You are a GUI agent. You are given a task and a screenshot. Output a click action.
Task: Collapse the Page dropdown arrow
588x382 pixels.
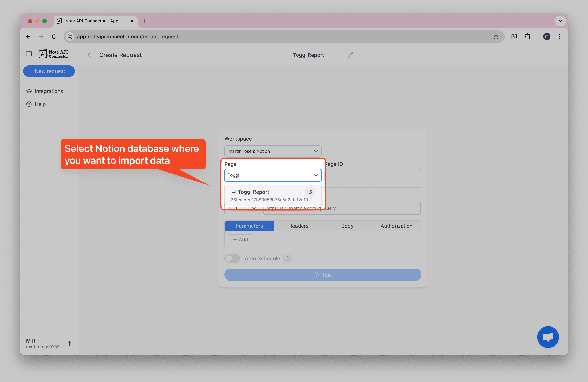316,175
